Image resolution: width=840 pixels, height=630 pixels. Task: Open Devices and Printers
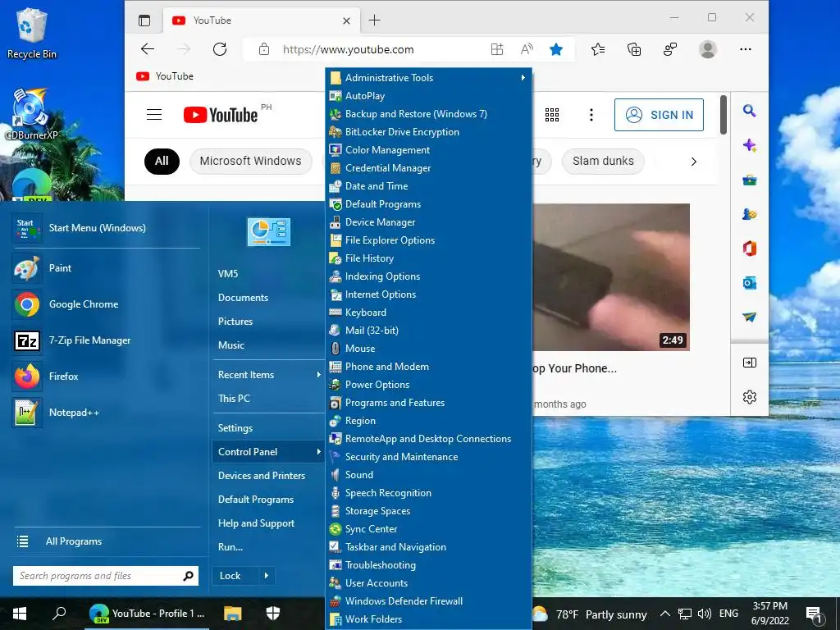coord(268,476)
